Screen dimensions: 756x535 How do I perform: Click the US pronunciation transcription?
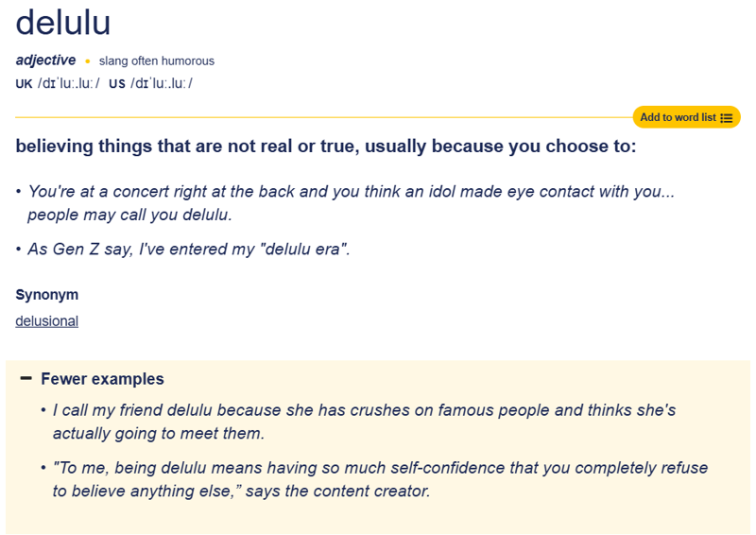(162, 83)
